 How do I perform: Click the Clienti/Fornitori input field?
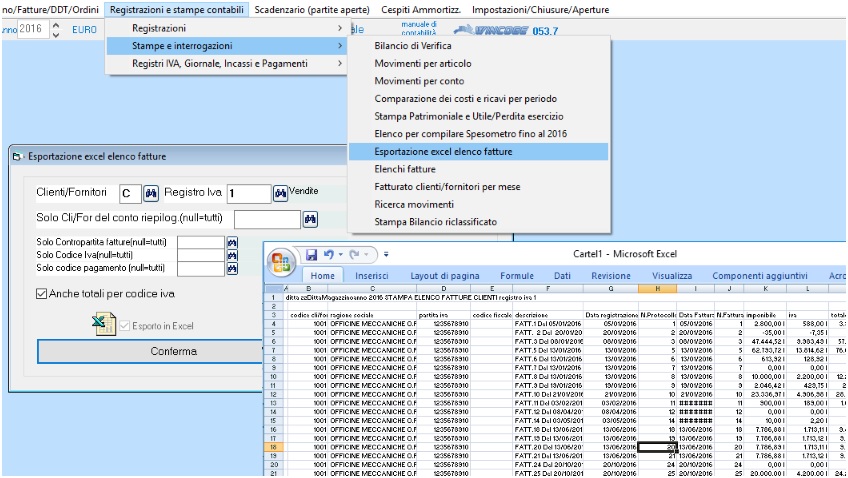coord(130,194)
